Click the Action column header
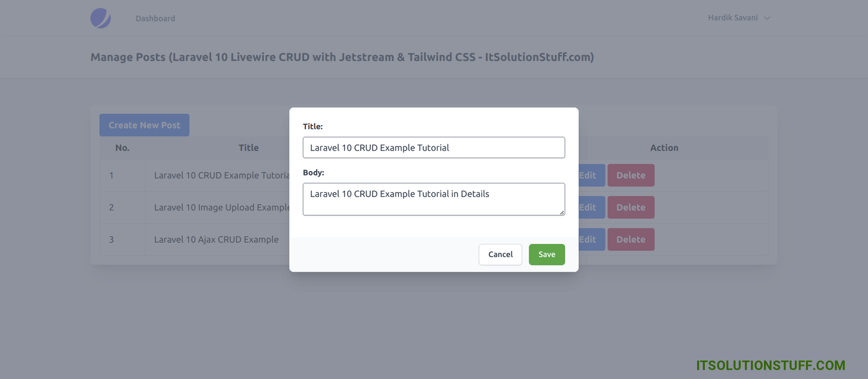868x379 pixels. tap(664, 148)
